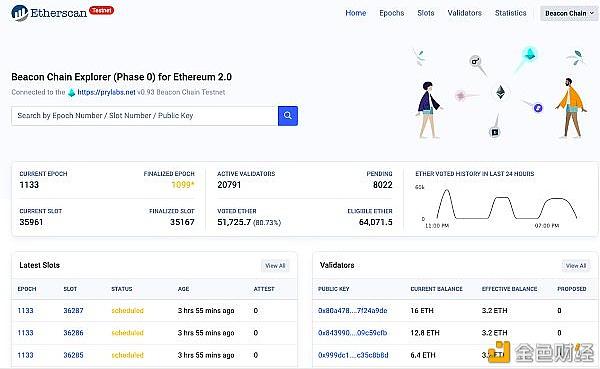Screen dimensions: 600x369
Task: Click the dark square icon bubble in illustration
Action: (495, 132)
